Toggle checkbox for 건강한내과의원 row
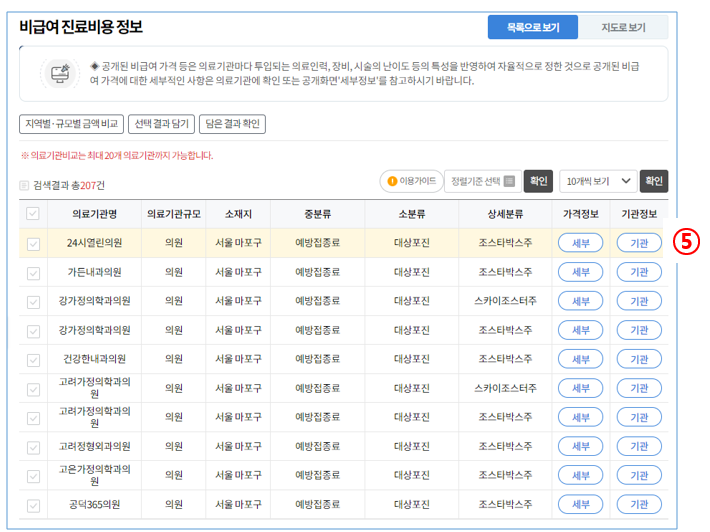The image size is (710, 532). (34, 360)
